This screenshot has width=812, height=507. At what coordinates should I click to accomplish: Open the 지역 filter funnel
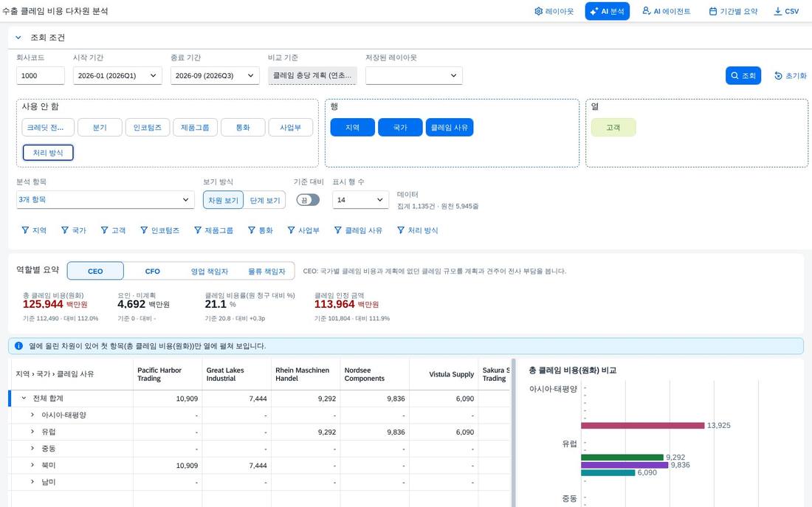pyautogui.click(x=34, y=230)
